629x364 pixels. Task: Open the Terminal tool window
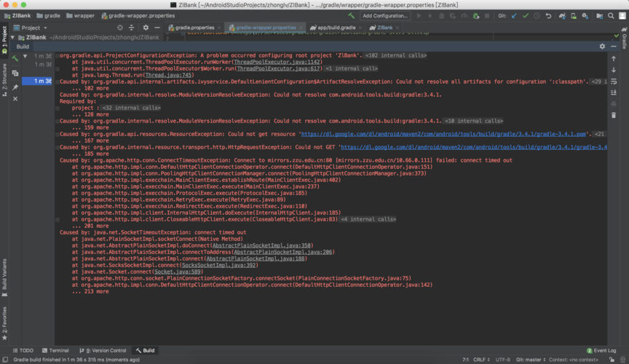(x=55, y=350)
